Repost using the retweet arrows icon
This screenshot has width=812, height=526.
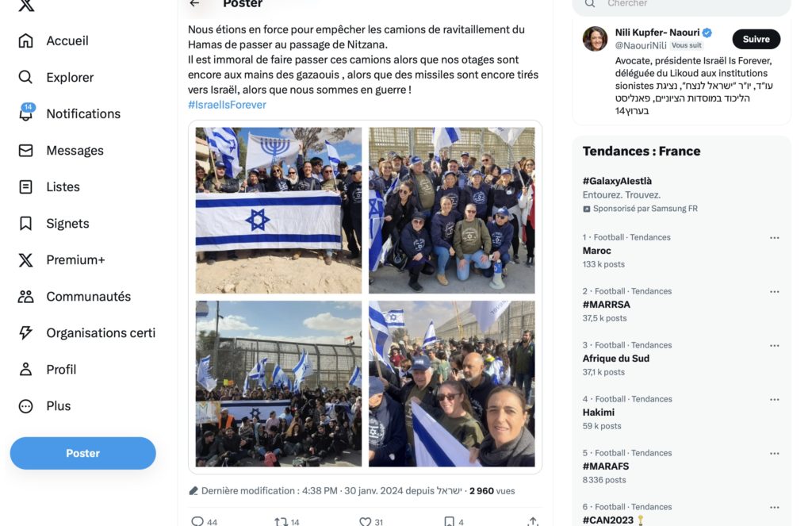[x=281, y=521]
